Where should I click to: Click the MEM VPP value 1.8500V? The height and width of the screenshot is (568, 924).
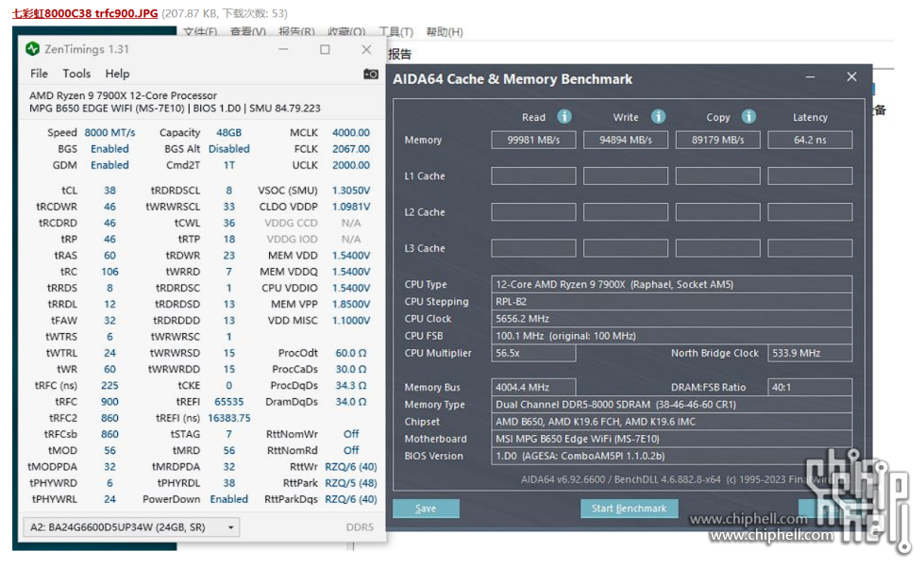point(350,304)
